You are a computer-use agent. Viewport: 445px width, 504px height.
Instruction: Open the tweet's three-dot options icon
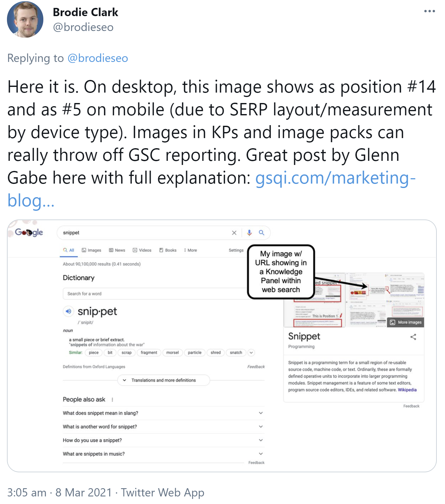pos(429,11)
